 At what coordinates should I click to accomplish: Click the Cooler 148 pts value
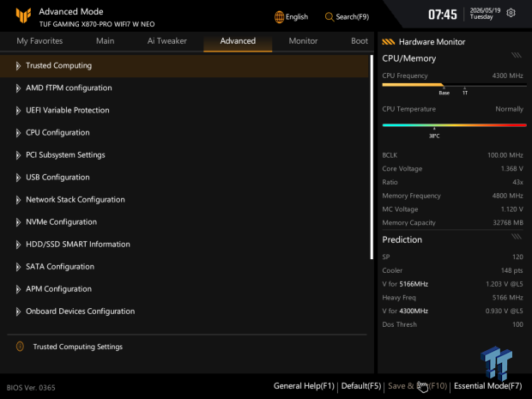(511, 270)
